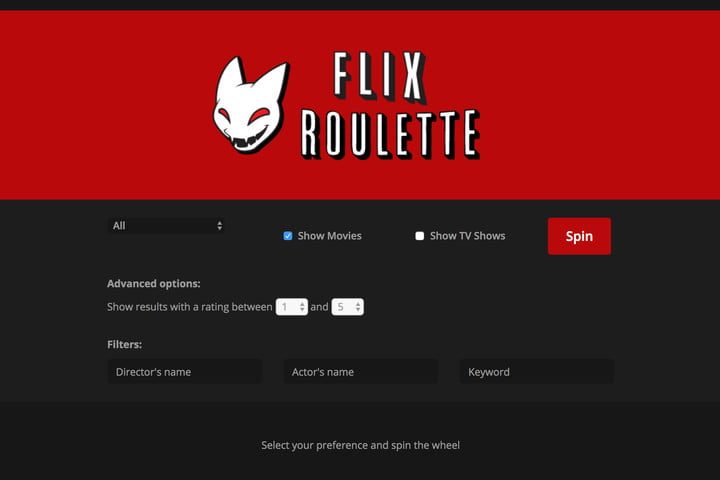The width and height of the screenshot is (720, 480).
Task: Hit the red Spin button
Action: 579,236
